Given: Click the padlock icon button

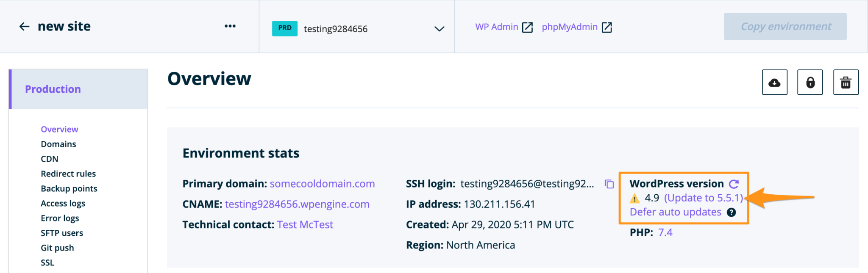Looking at the screenshot, I should tap(810, 83).
